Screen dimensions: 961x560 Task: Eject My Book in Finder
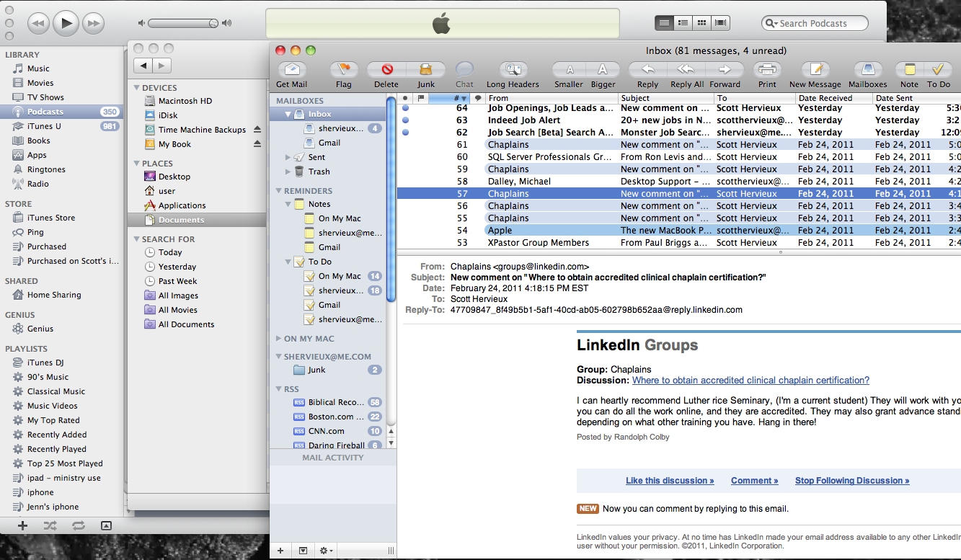tap(257, 144)
